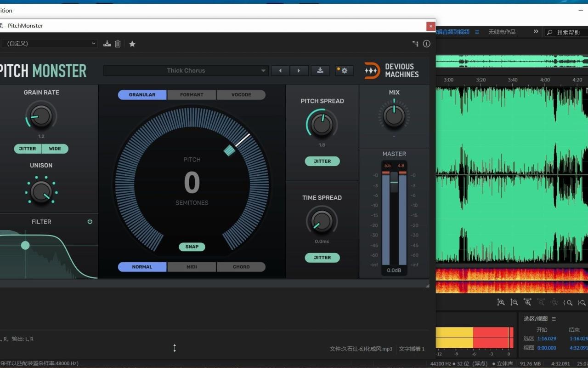This screenshot has width=588, height=368.
Task: Go to previous PitchMonster preset
Action: [x=280, y=70]
